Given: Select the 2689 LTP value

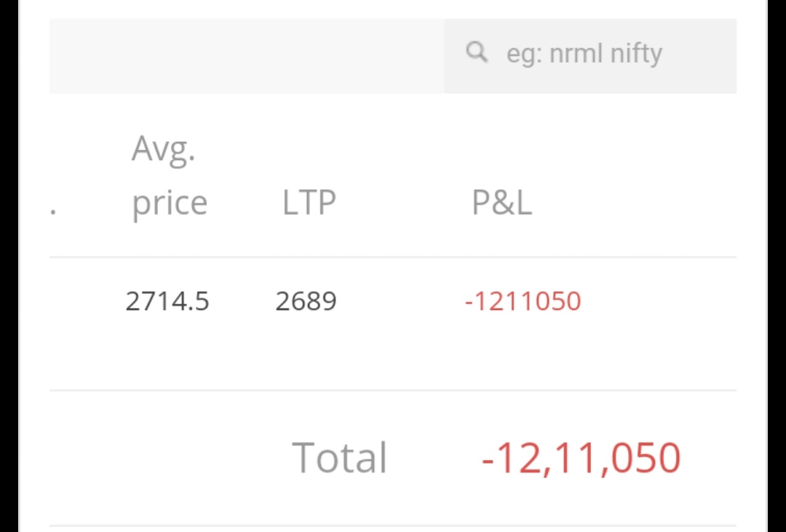Looking at the screenshot, I should coord(306,301).
